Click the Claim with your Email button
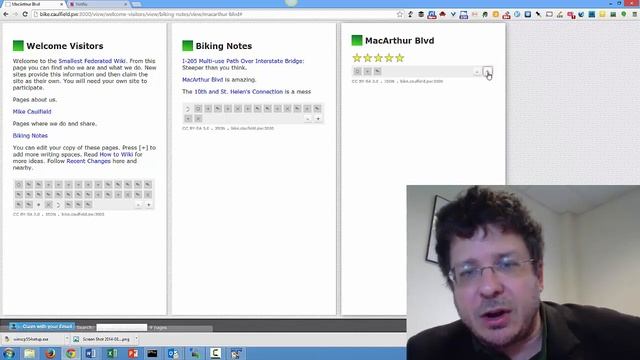The height and width of the screenshot is (360, 640). pyautogui.click(x=42, y=327)
